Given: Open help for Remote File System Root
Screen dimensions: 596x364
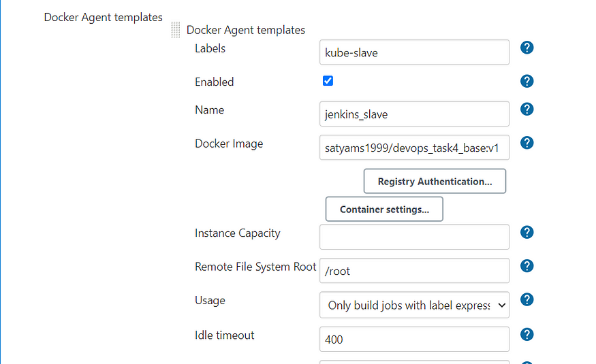Looking at the screenshot, I should click(x=527, y=266).
